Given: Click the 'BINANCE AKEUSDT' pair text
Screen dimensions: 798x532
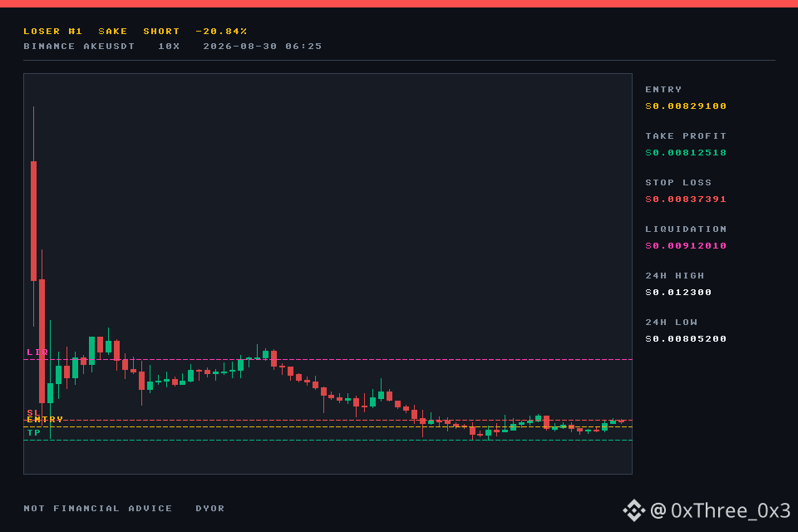Looking at the screenshot, I should [79, 47].
